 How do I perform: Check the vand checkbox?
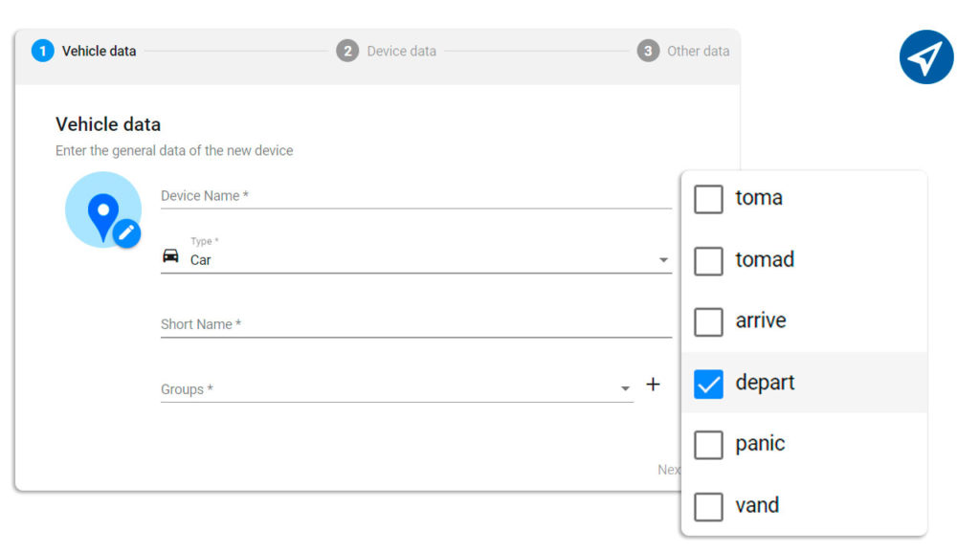(708, 507)
